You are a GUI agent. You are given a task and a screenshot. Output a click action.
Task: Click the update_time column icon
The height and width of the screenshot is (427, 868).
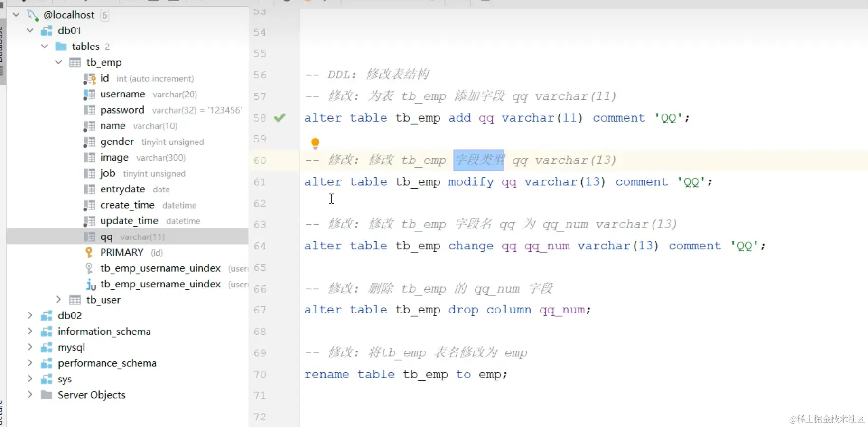tap(89, 221)
